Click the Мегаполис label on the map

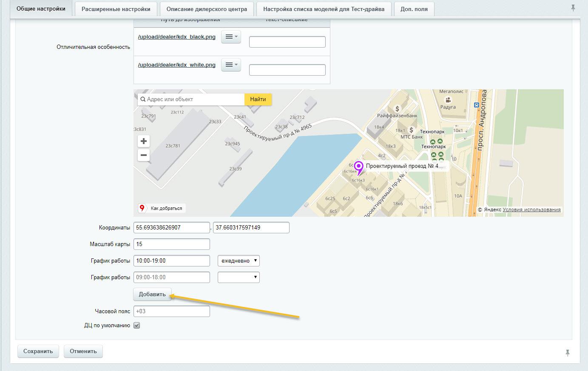pos(451,92)
